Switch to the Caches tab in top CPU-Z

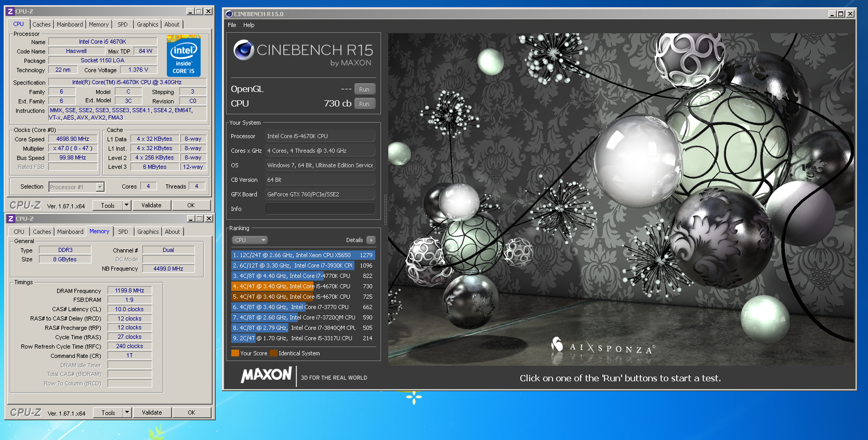(x=42, y=24)
